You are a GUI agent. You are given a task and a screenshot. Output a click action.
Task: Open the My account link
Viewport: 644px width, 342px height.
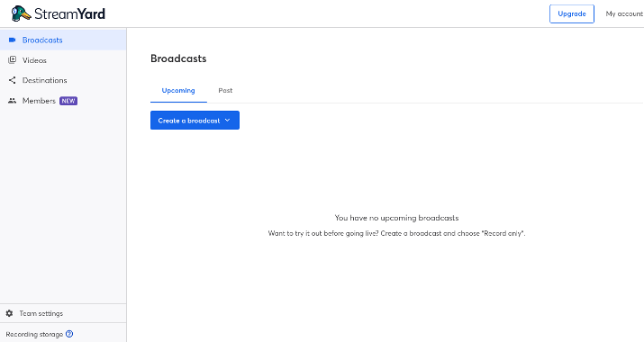point(624,14)
